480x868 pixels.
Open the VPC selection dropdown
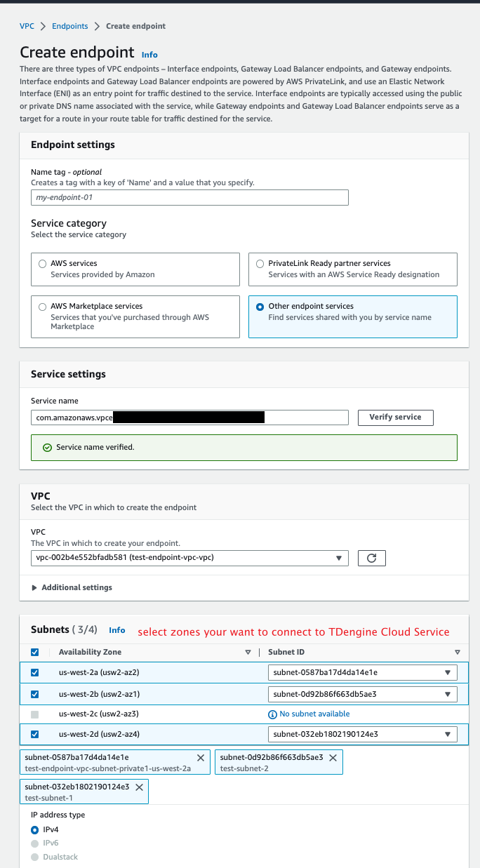coord(189,558)
